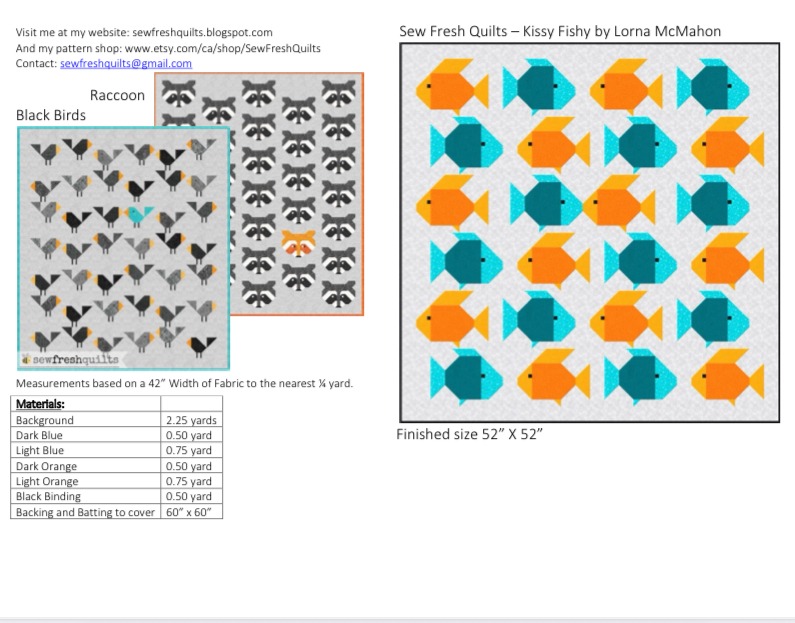The height and width of the screenshot is (623, 795).
Task: Click the Black Birds label text
Action: [51, 115]
